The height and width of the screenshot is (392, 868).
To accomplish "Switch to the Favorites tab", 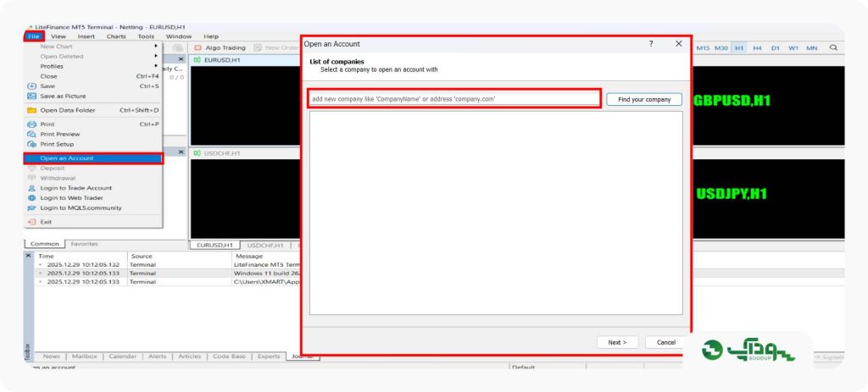I will [84, 244].
